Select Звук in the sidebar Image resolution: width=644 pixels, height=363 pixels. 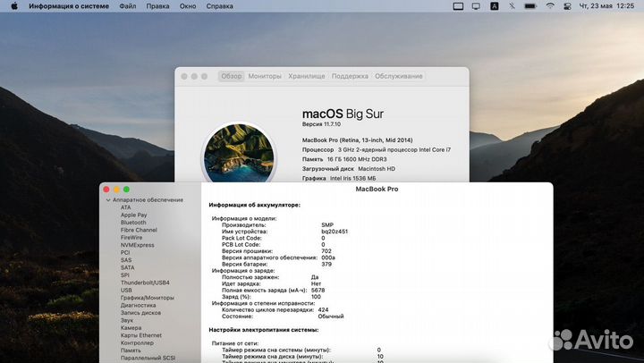127,320
